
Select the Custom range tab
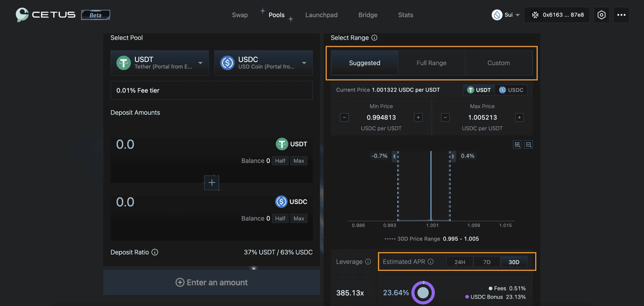(x=499, y=63)
